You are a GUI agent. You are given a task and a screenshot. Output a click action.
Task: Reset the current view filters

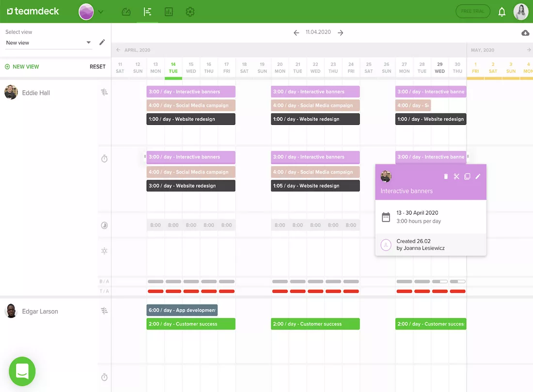[97, 67]
